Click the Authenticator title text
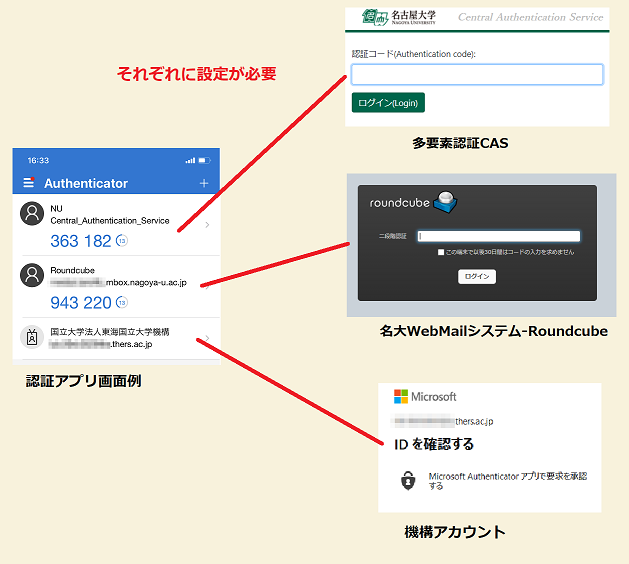Screen dimensions: 629x564 [x=86, y=183]
